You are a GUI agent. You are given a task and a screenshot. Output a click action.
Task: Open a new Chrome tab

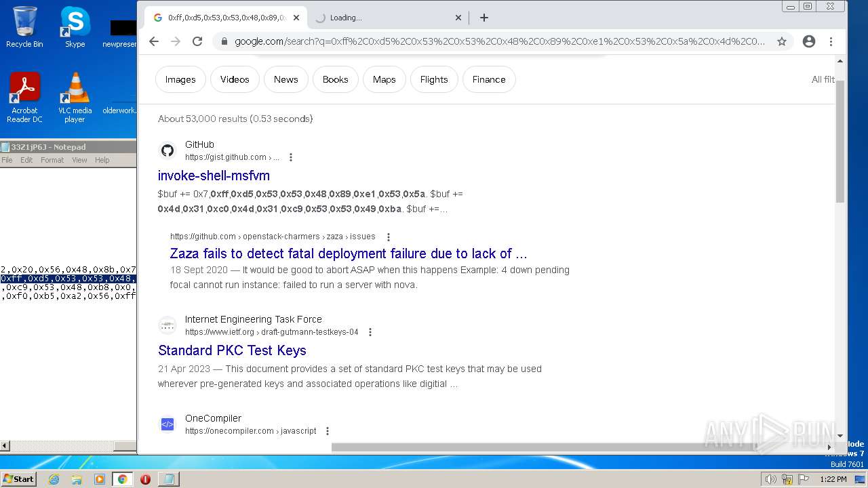(x=484, y=18)
